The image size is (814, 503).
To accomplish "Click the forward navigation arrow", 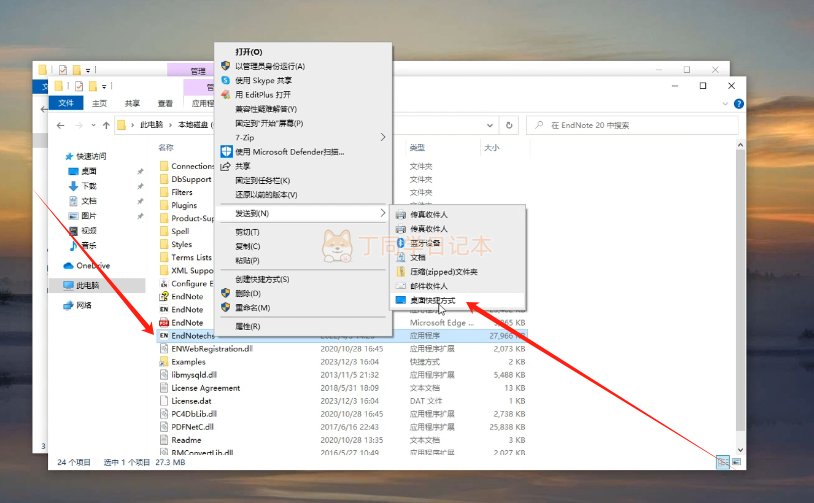I will pos(79,125).
